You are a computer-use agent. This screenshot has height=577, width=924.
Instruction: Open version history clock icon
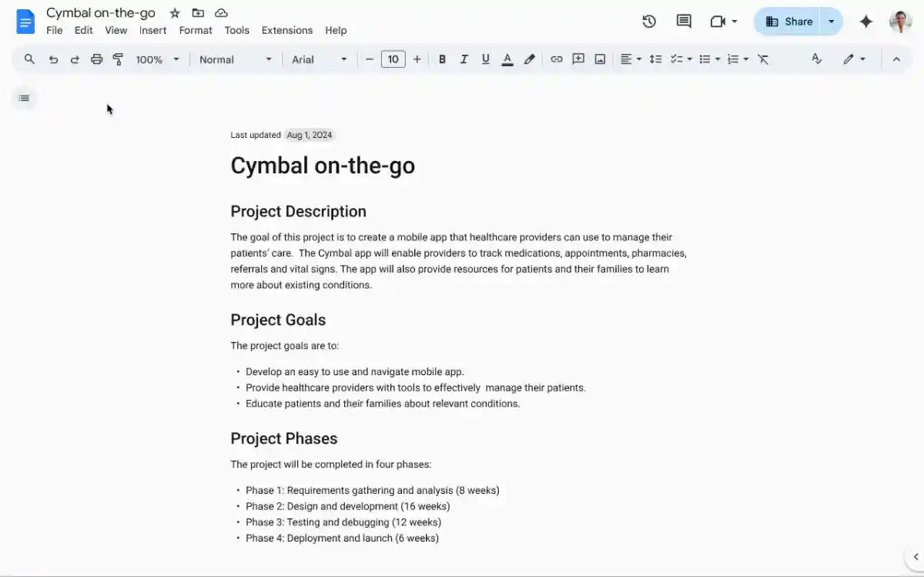(649, 22)
